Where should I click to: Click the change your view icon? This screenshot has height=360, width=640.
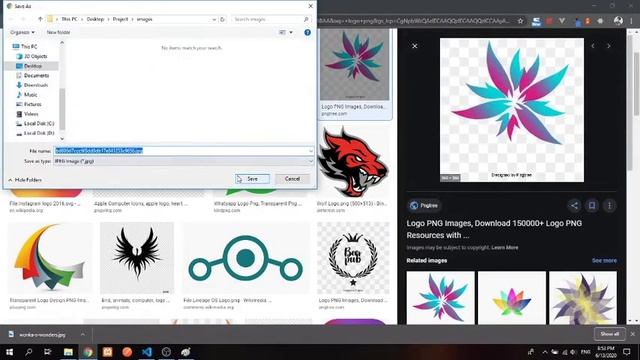(282, 32)
